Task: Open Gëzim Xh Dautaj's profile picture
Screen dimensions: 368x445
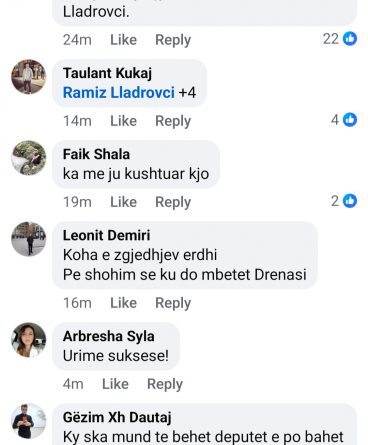Action: [x=29, y=421]
